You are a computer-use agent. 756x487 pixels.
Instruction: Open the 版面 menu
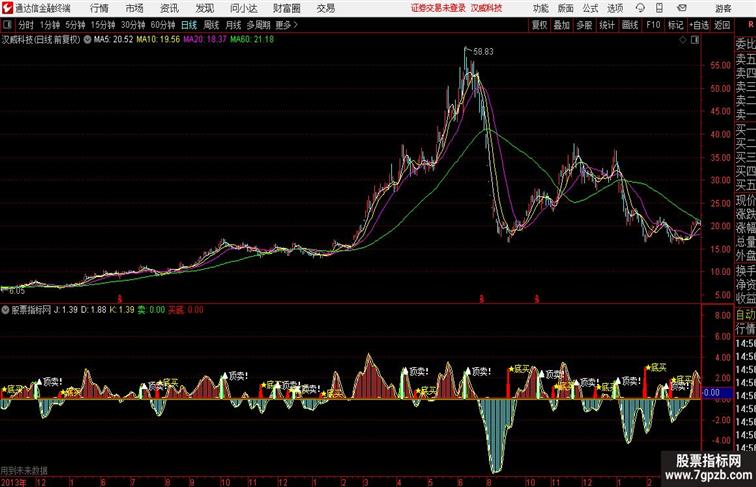pyautogui.click(x=565, y=8)
